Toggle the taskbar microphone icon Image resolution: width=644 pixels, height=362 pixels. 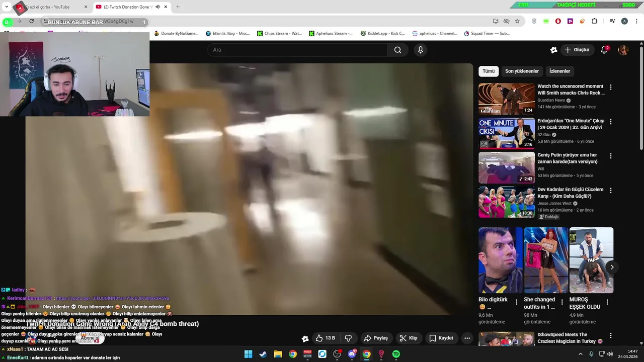pyautogui.click(x=591, y=354)
